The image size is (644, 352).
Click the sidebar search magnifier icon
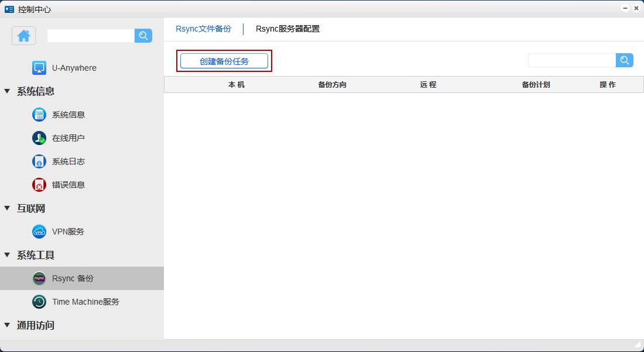[143, 36]
